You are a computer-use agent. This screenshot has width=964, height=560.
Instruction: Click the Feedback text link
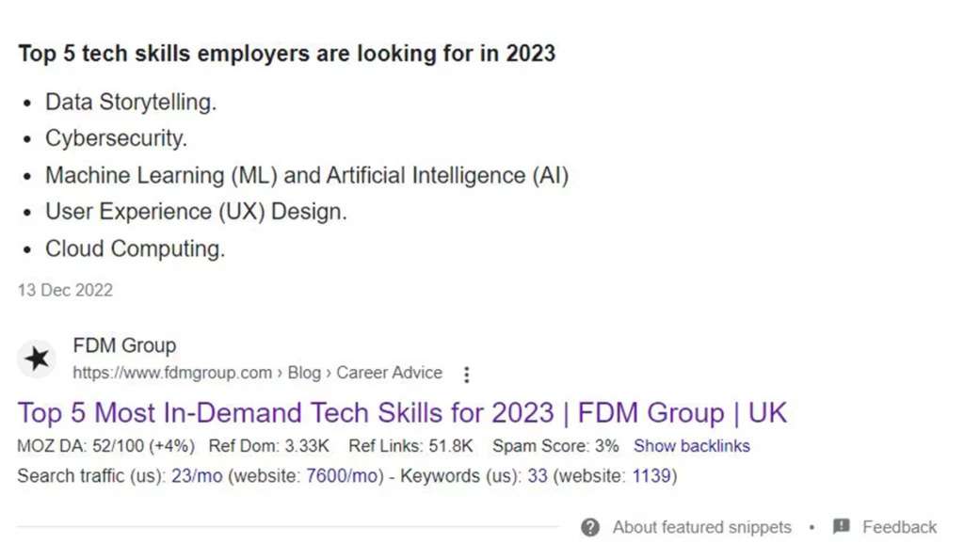coord(899,527)
